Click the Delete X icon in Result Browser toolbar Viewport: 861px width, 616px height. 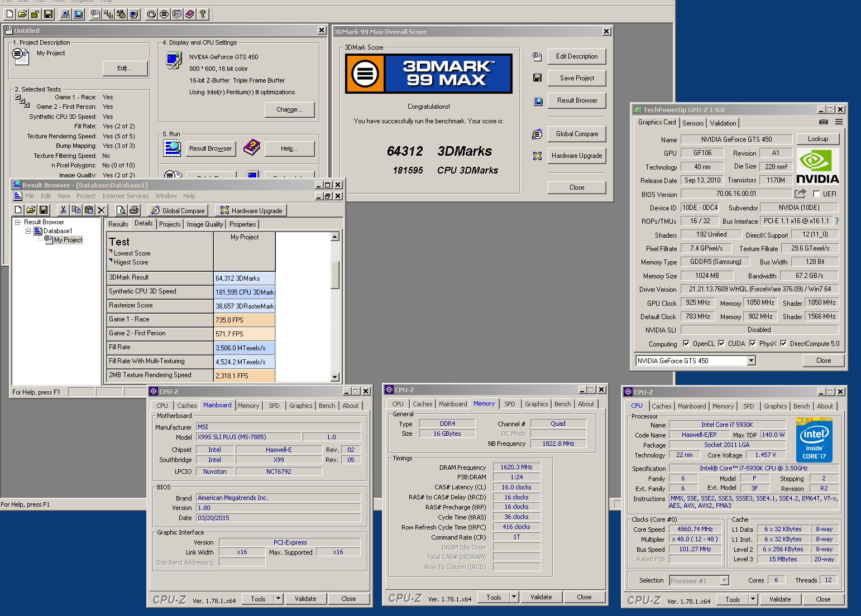[x=101, y=210]
